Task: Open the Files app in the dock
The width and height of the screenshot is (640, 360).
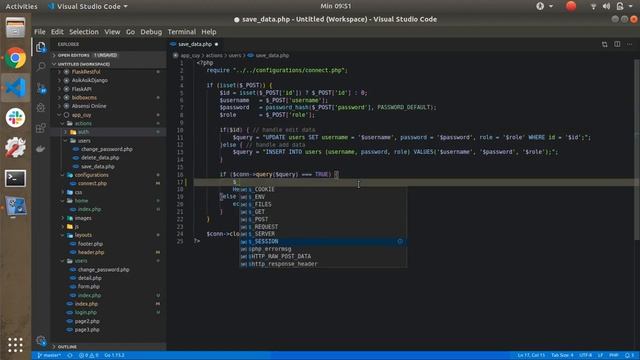Action: pos(16,29)
